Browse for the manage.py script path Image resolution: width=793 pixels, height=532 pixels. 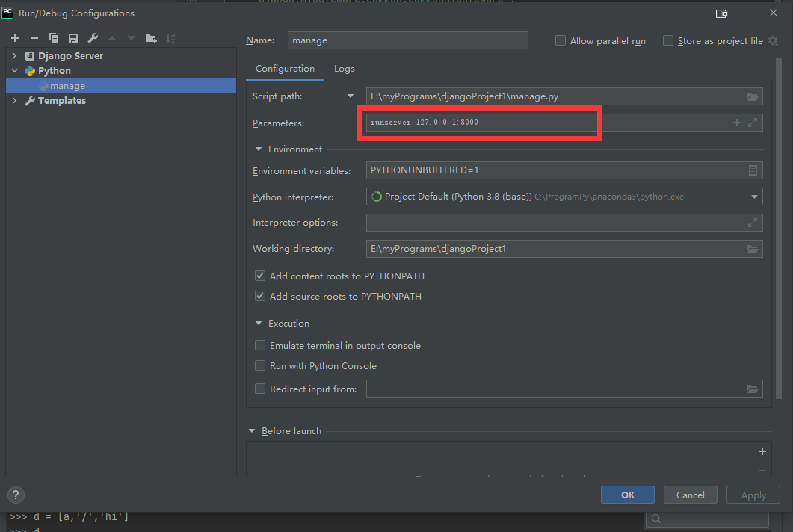click(752, 96)
